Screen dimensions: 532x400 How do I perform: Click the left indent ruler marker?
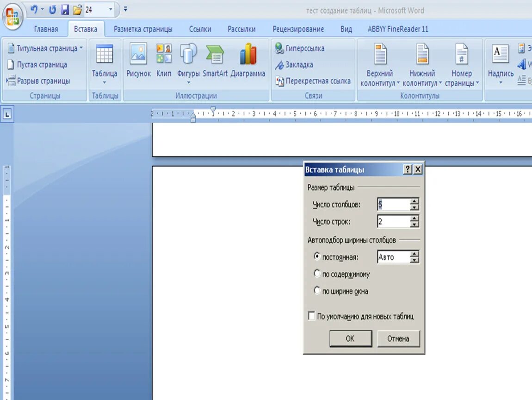pos(193,119)
